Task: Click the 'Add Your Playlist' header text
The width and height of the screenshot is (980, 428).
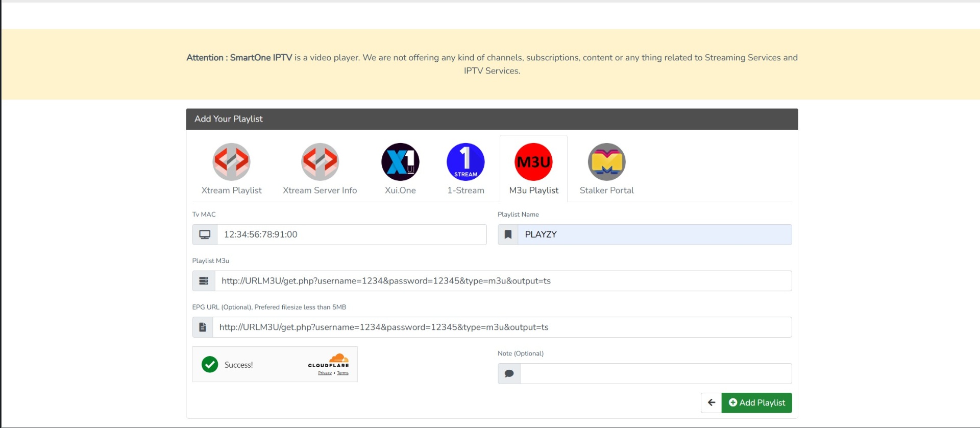Action: pos(229,119)
